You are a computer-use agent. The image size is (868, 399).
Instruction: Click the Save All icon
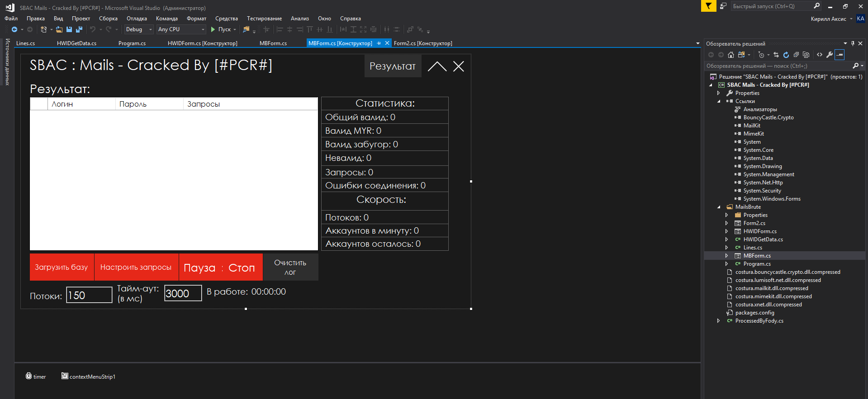point(79,29)
